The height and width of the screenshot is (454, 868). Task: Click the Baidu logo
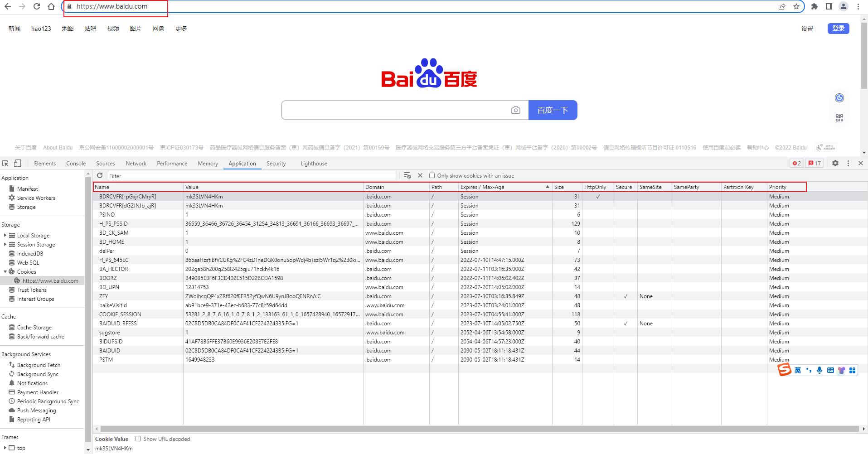pos(429,73)
